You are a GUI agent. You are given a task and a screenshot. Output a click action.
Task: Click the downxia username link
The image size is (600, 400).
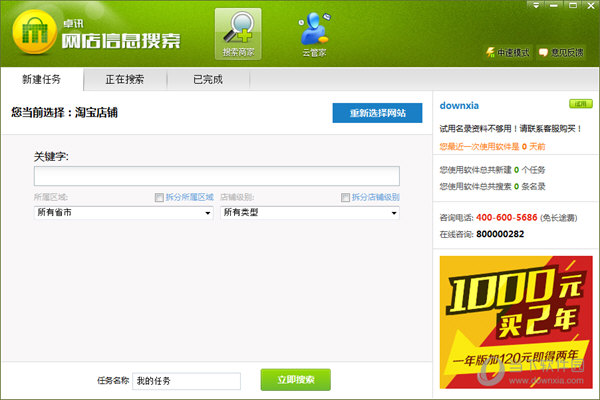tap(459, 106)
